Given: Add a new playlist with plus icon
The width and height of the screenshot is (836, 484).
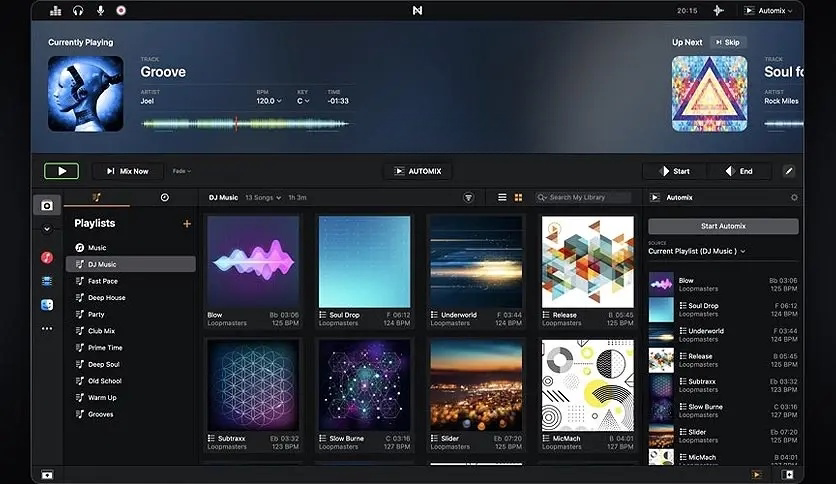Looking at the screenshot, I should coord(187,223).
